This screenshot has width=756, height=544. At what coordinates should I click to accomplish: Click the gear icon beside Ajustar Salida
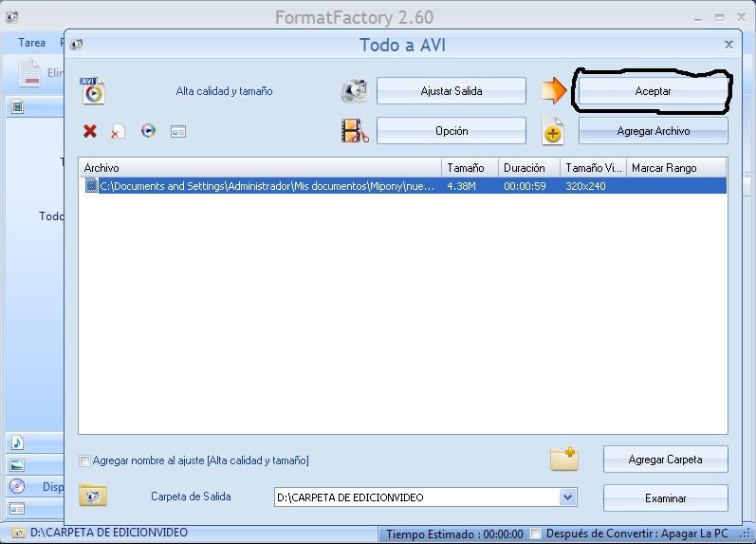(x=355, y=91)
